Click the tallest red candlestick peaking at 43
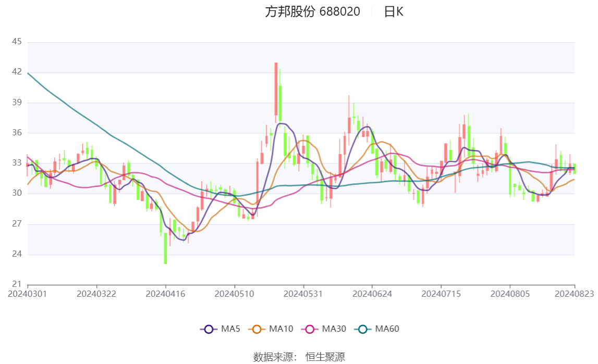The width and height of the screenshot is (598, 364). tap(276, 90)
